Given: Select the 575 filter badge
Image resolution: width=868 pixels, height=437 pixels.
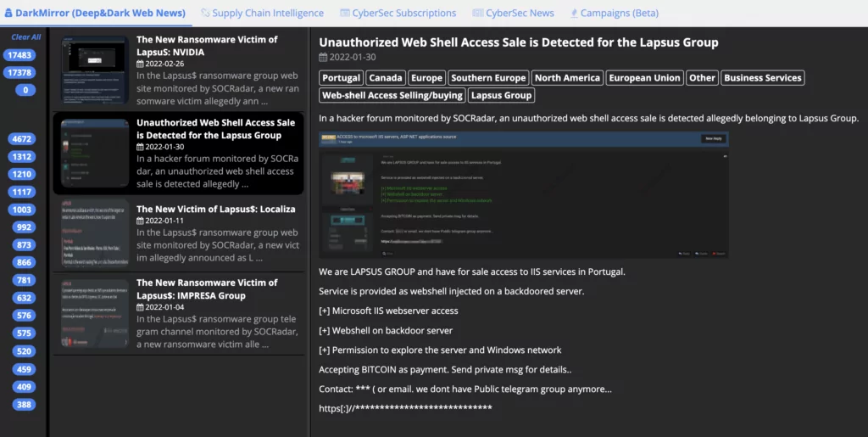Looking at the screenshot, I should (24, 333).
